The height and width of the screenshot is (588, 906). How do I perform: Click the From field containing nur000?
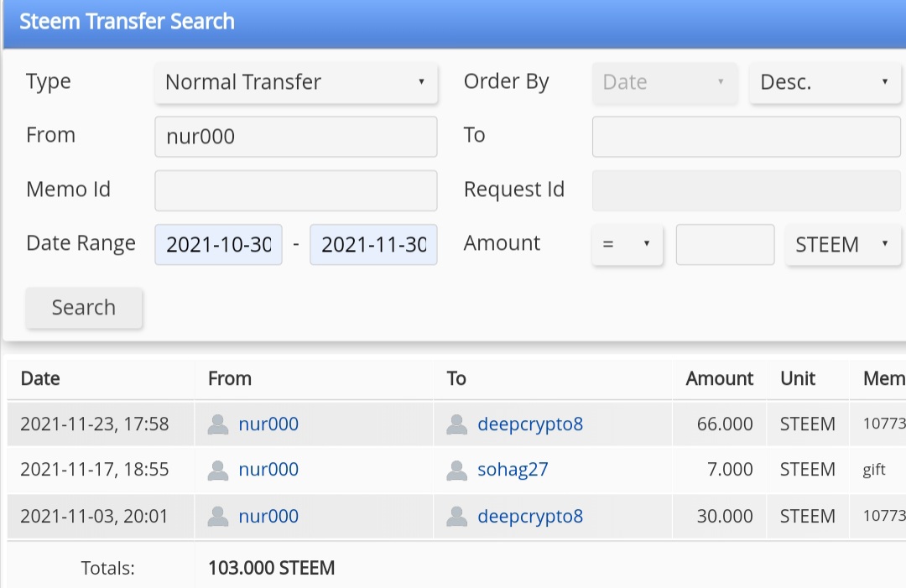tap(296, 137)
